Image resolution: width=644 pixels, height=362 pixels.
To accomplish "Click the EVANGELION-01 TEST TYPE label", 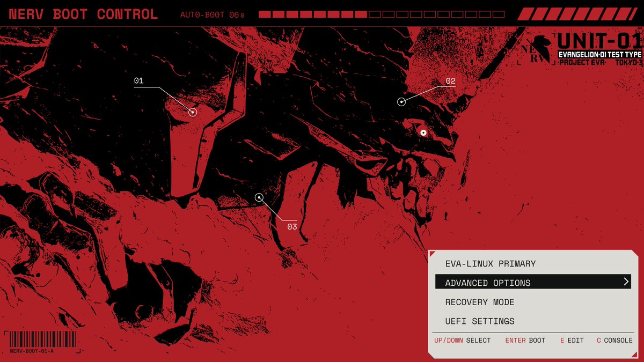I will 599,54.
